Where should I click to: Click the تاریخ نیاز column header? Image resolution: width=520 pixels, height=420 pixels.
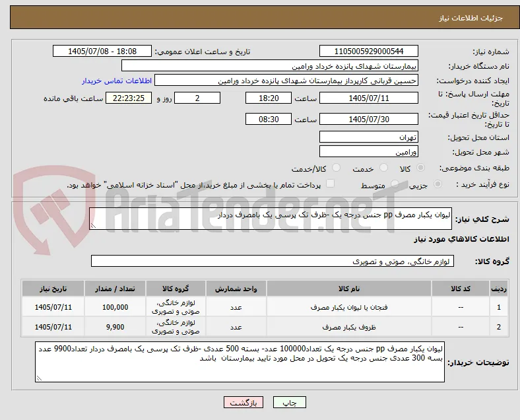click(x=53, y=289)
